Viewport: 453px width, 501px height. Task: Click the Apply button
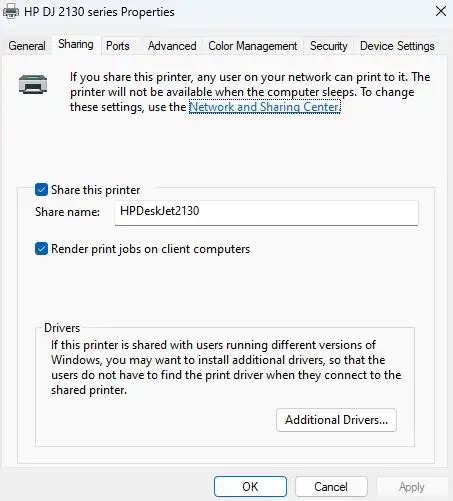coord(412,487)
